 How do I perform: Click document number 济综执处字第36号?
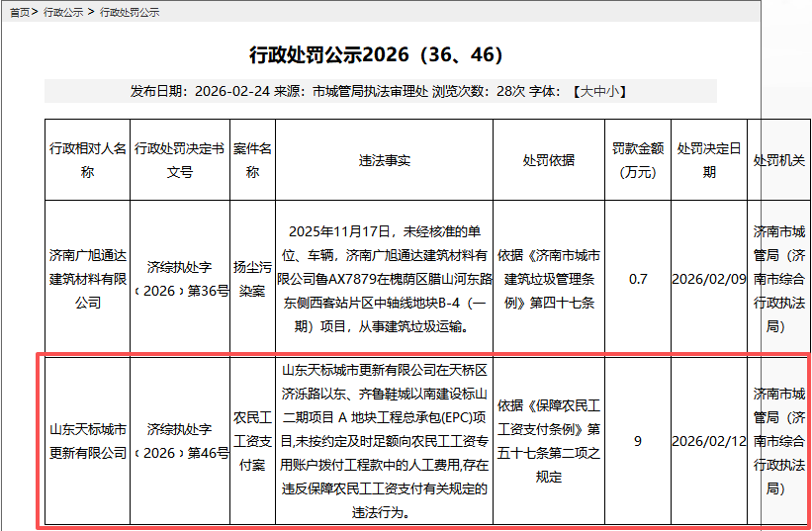(x=179, y=279)
